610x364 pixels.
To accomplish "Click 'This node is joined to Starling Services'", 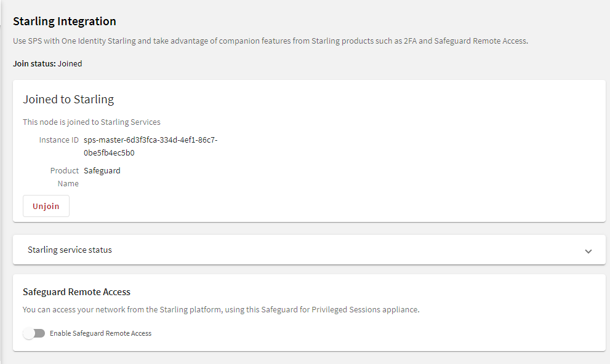I will tap(92, 122).
